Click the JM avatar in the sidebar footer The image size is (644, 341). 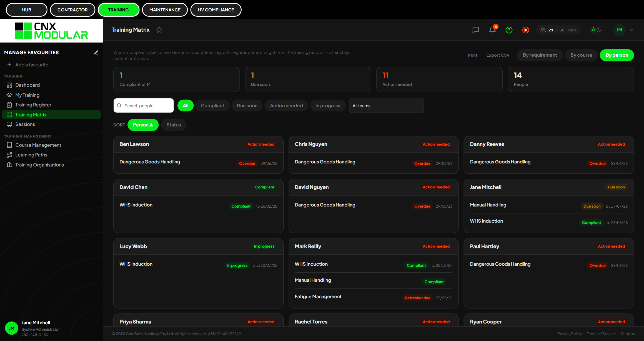click(x=12, y=328)
